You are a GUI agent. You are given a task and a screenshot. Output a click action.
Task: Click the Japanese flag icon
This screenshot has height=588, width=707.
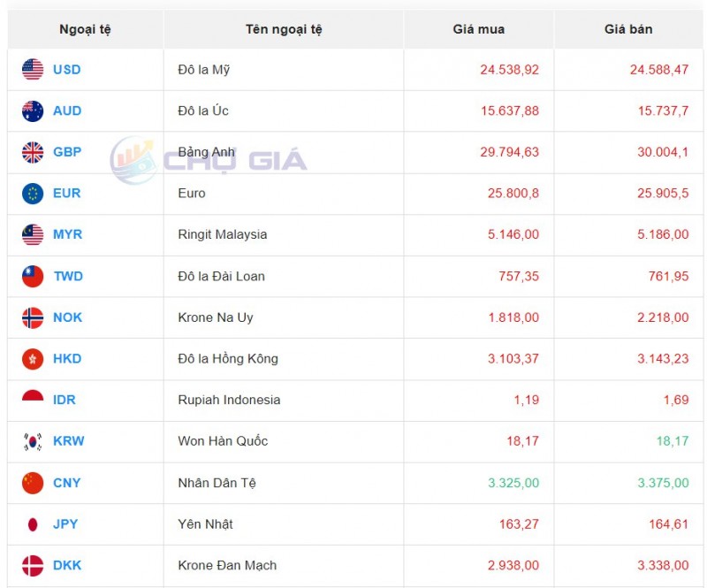click(33, 524)
